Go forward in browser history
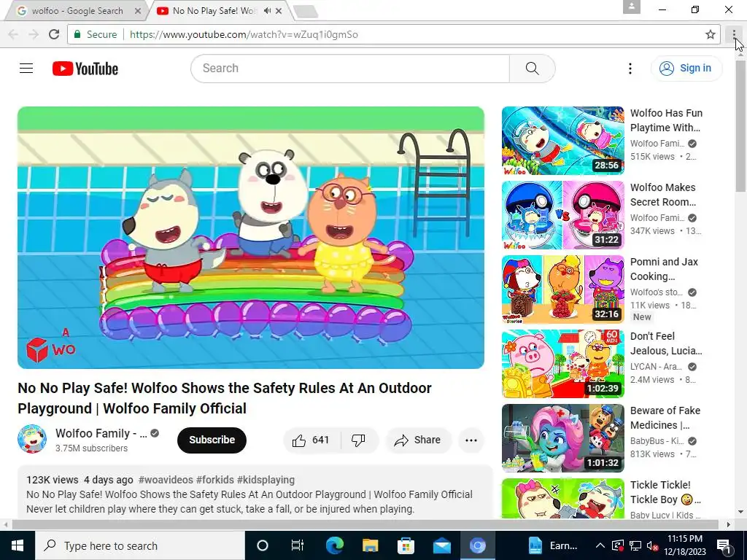 (x=34, y=34)
